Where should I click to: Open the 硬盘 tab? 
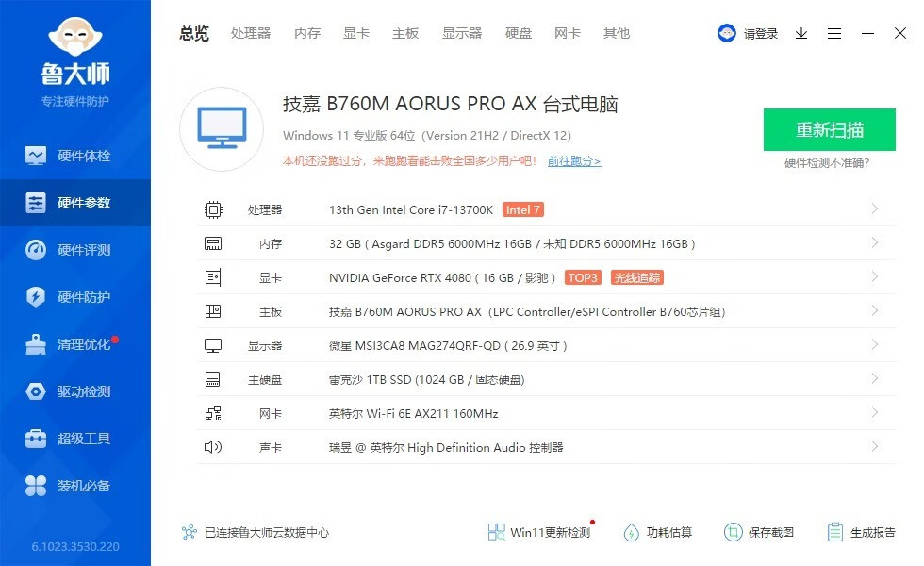point(519,34)
